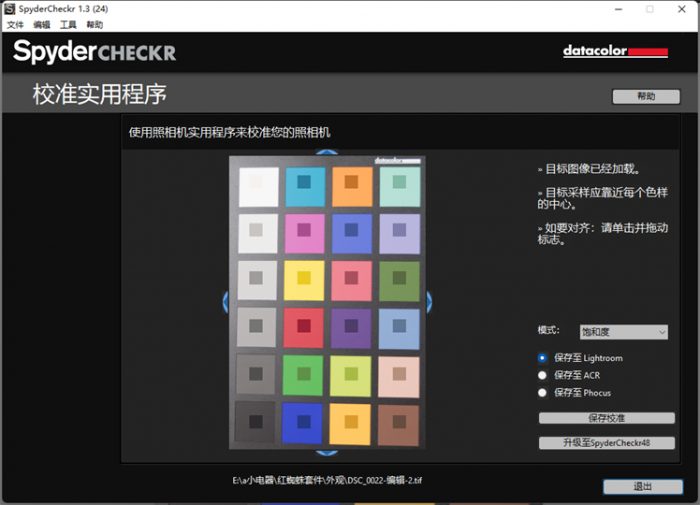The image size is (700, 505).
Task: Click the sample square inside the yellow patch
Action: click(304, 278)
